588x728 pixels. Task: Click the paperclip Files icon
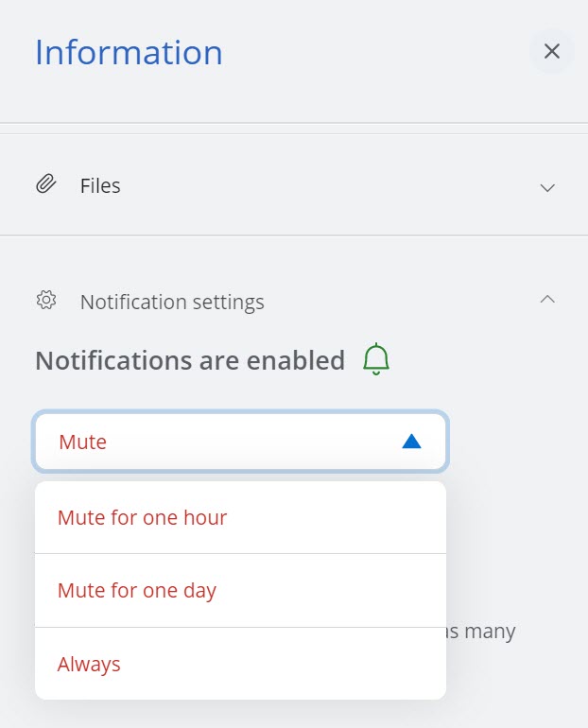(x=46, y=185)
